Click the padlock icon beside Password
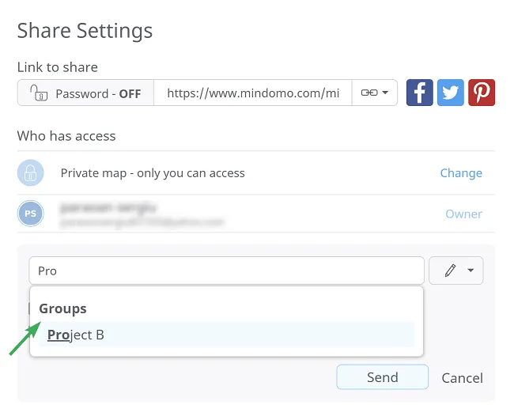The height and width of the screenshot is (420, 514). point(39,93)
